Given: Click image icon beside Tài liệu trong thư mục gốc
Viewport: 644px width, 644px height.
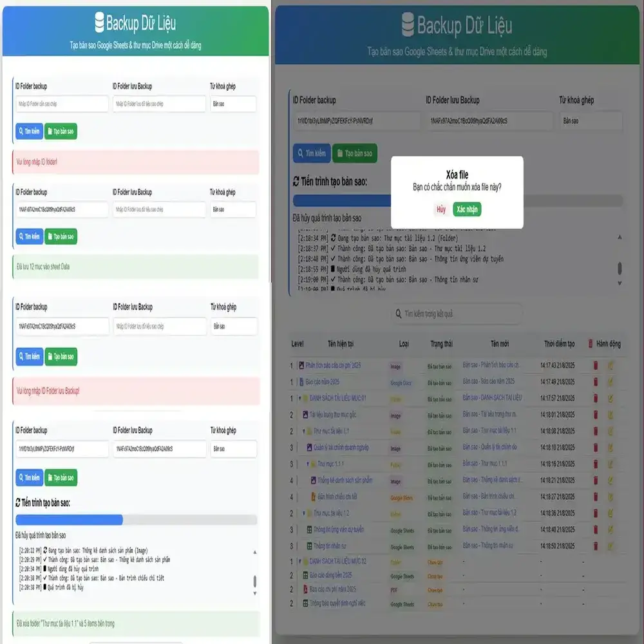Looking at the screenshot, I should coord(305,415).
